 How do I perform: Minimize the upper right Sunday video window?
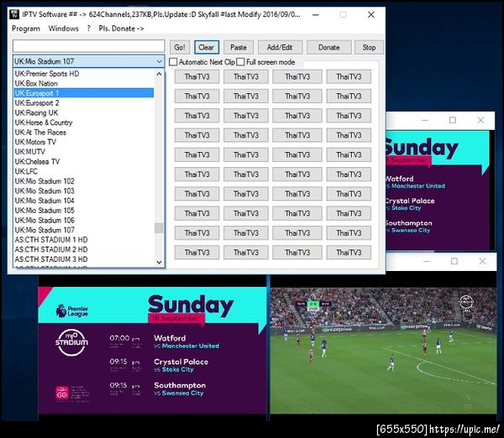click(425, 120)
